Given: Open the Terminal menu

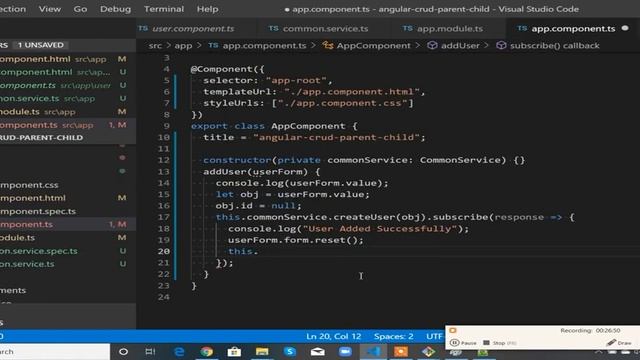Looking at the screenshot, I should 164,9.
